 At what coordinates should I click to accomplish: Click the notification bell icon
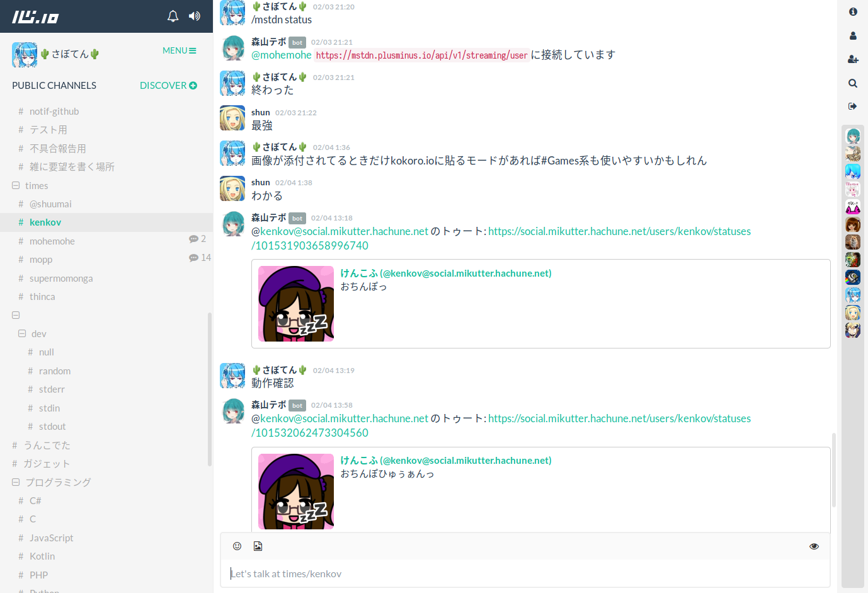[173, 16]
